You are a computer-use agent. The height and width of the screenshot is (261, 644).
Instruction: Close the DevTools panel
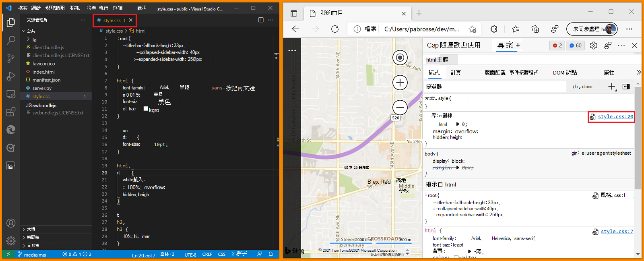click(635, 46)
